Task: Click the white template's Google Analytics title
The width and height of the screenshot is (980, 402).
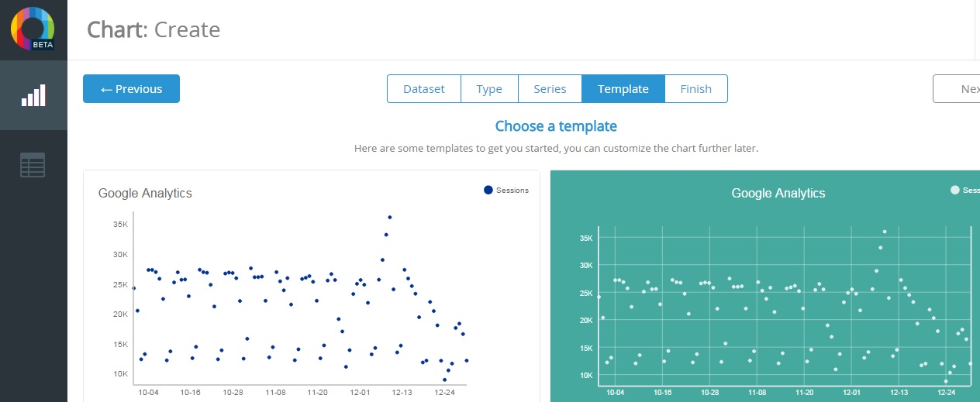Action: click(145, 193)
